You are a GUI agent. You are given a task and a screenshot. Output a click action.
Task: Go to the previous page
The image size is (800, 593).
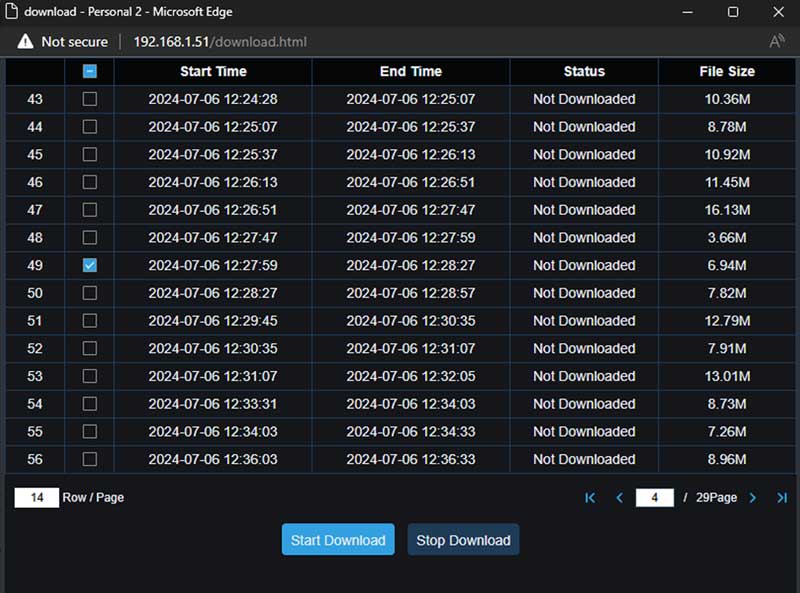[x=619, y=498]
